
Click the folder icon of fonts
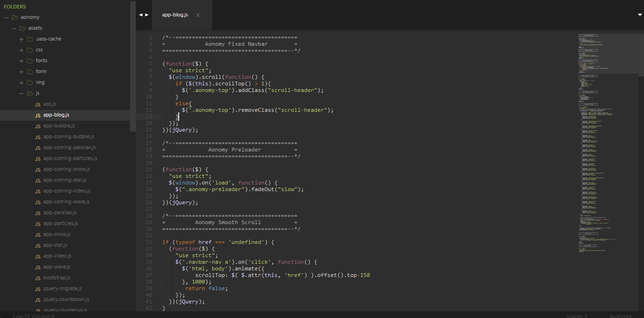30,61
